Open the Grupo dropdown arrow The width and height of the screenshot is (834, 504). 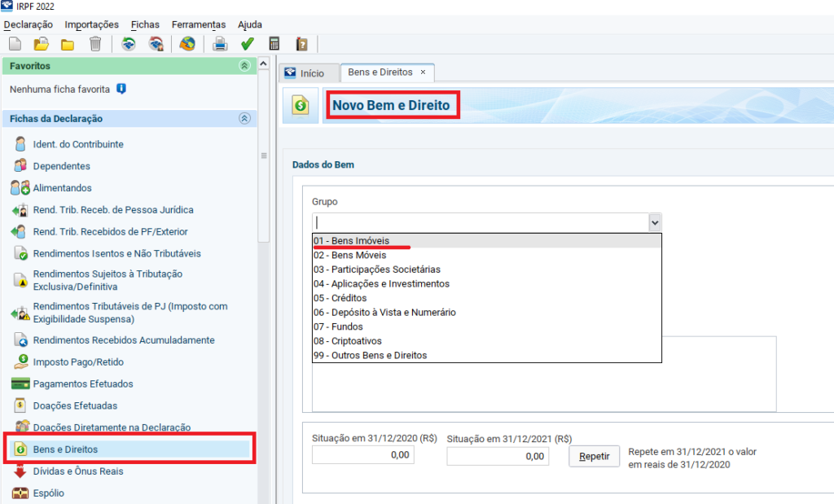coord(654,222)
